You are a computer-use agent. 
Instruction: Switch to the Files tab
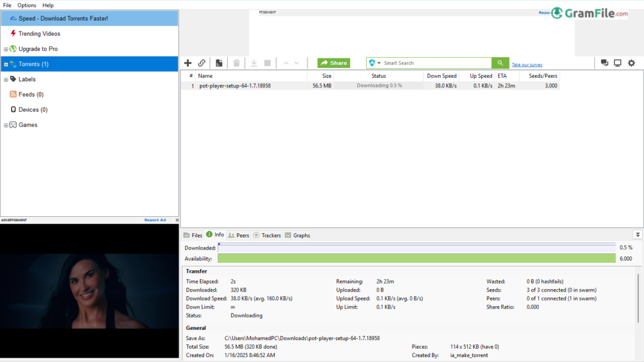(193, 235)
